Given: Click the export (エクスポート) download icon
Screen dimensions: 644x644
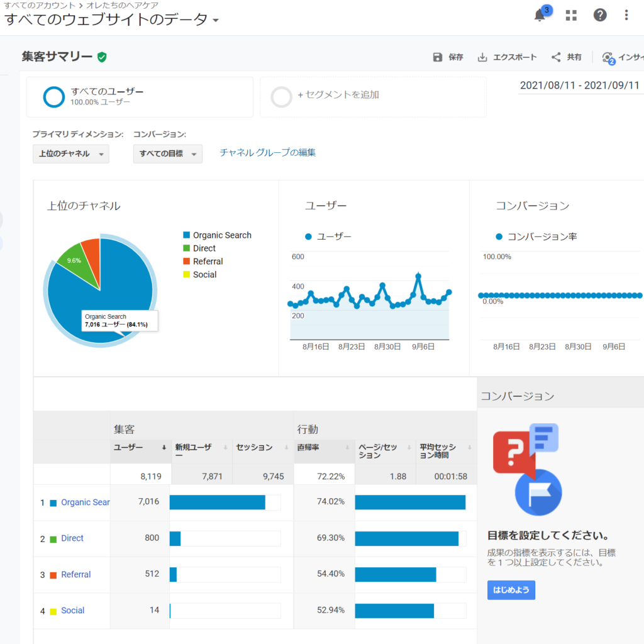Looking at the screenshot, I should coord(482,57).
